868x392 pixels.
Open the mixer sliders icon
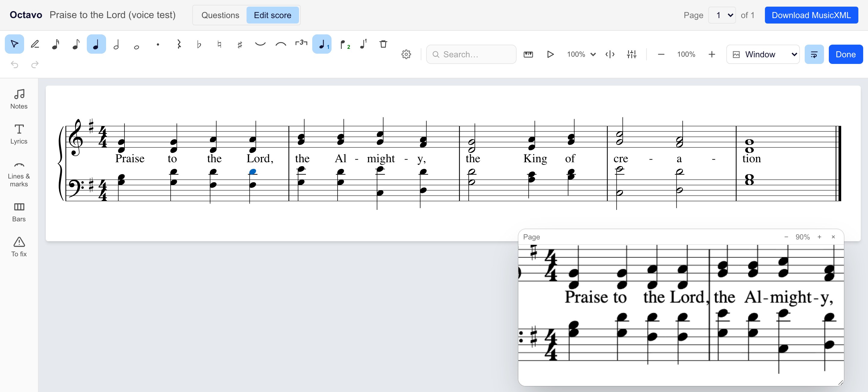pos(631,54)
